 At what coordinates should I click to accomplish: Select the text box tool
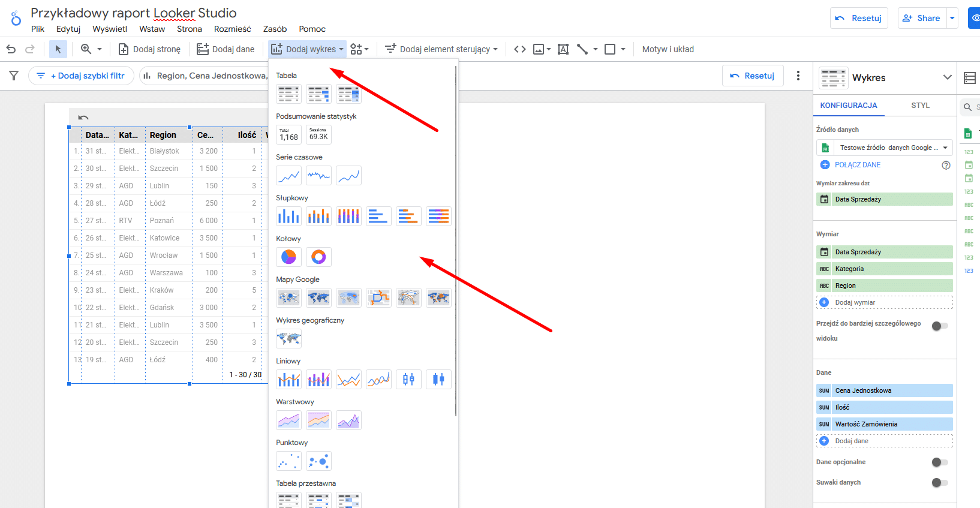pos(563,49)
